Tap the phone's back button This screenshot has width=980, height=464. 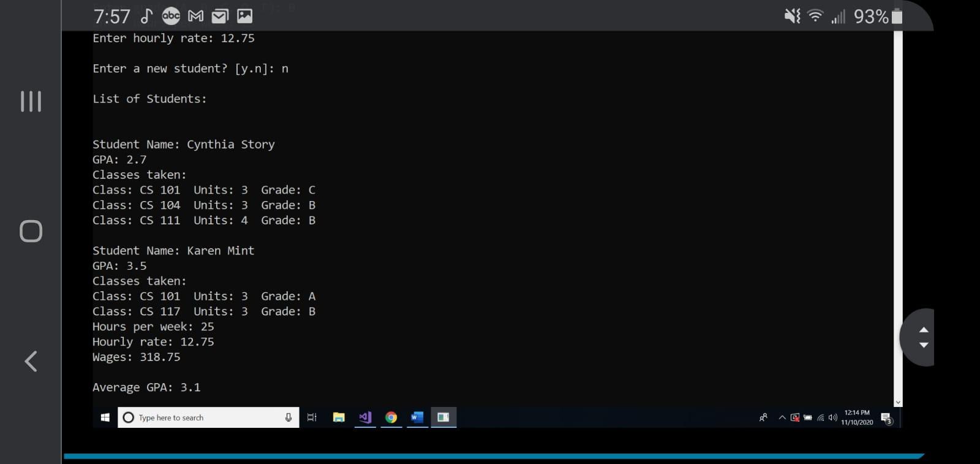point(31,361)
